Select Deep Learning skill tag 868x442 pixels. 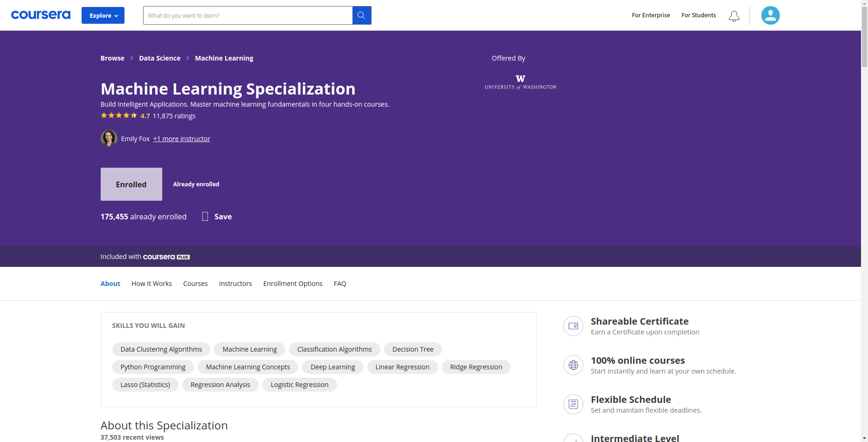pyautogui.click(x=333, y=367)
